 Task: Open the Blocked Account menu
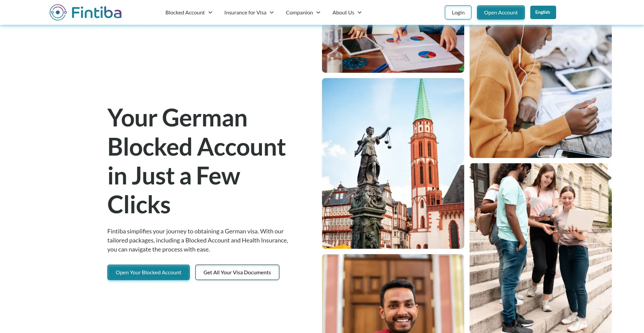pyautogui.click(x=185, y=13)
